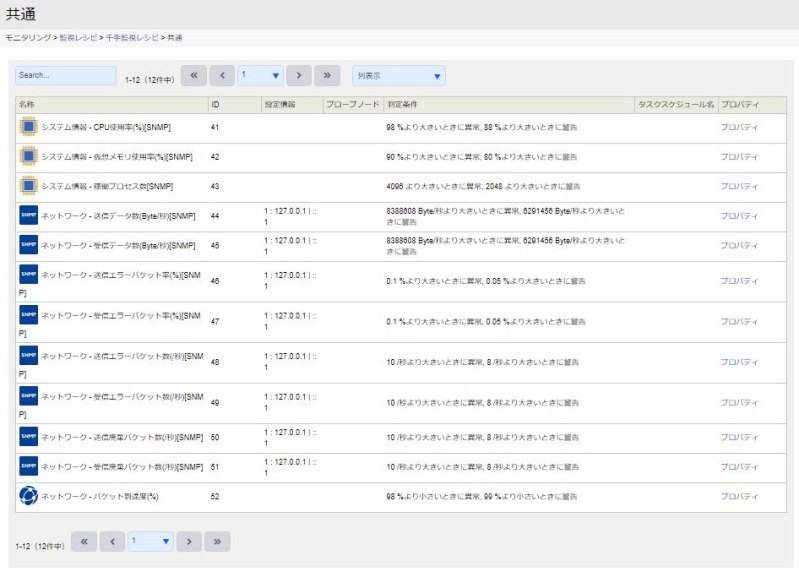Viewport: 799px width, 572px height.
Task: Open プロパティ link for ID 41
Action: [739, 127]
